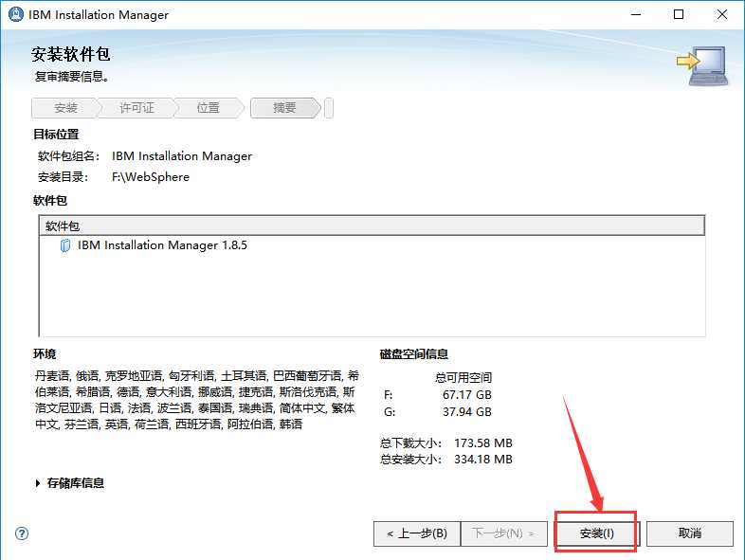Click the 取消 cancel button
This screenshot has height=560, width=745.
689,533
